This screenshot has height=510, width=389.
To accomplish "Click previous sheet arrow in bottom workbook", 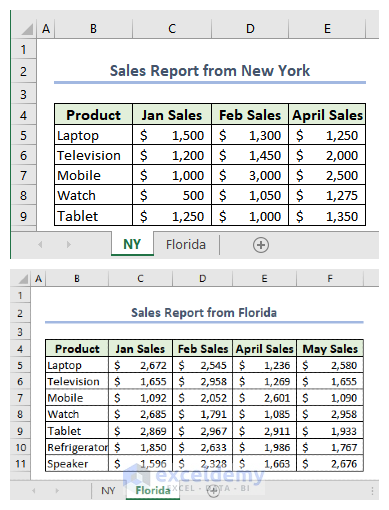I will (x=34, y=491).
